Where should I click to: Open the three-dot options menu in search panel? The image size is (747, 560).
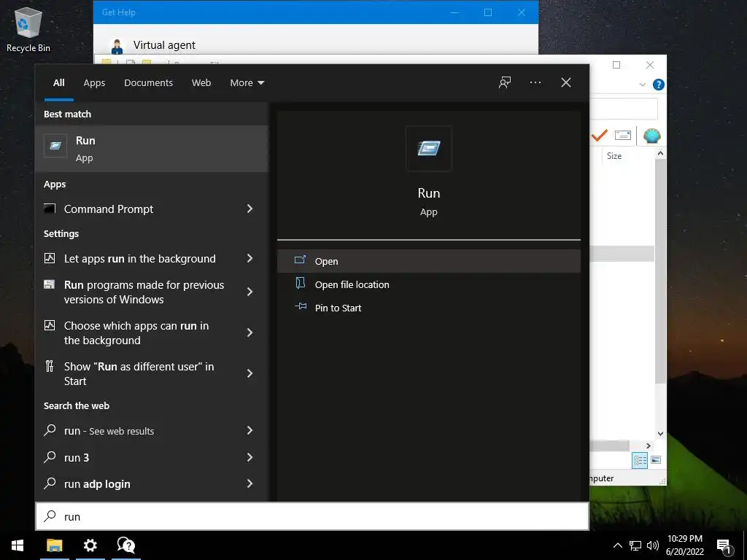click(535, 82)
